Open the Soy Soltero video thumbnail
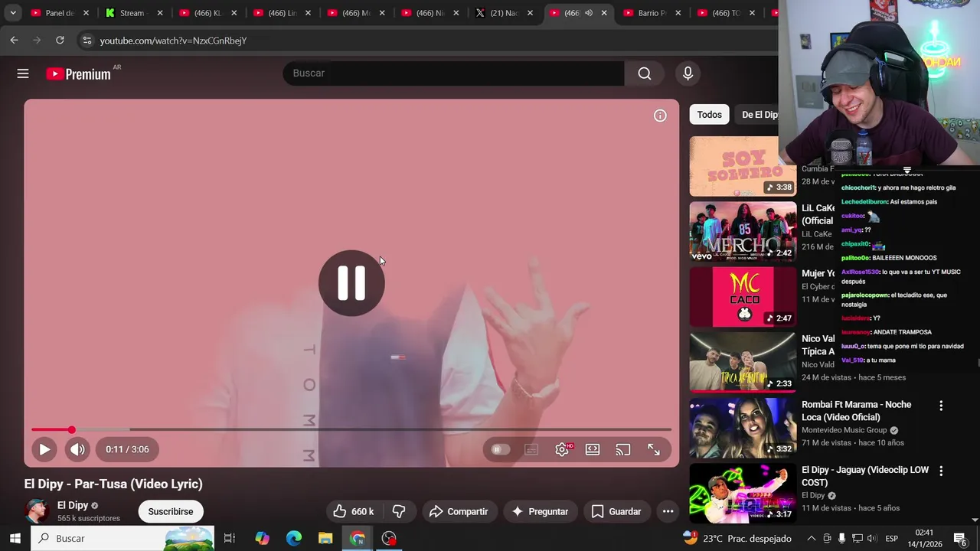This screenshot has height=551, width=980. [743, 166]
